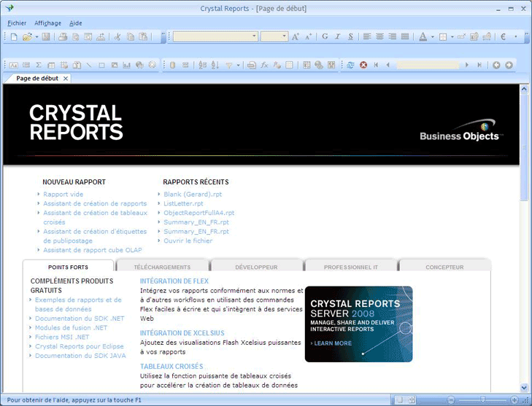Image resolution: width=532 pixels, height=406 pixels.
Task: Click the Insert map globe icon
Action: pos(139,65)
